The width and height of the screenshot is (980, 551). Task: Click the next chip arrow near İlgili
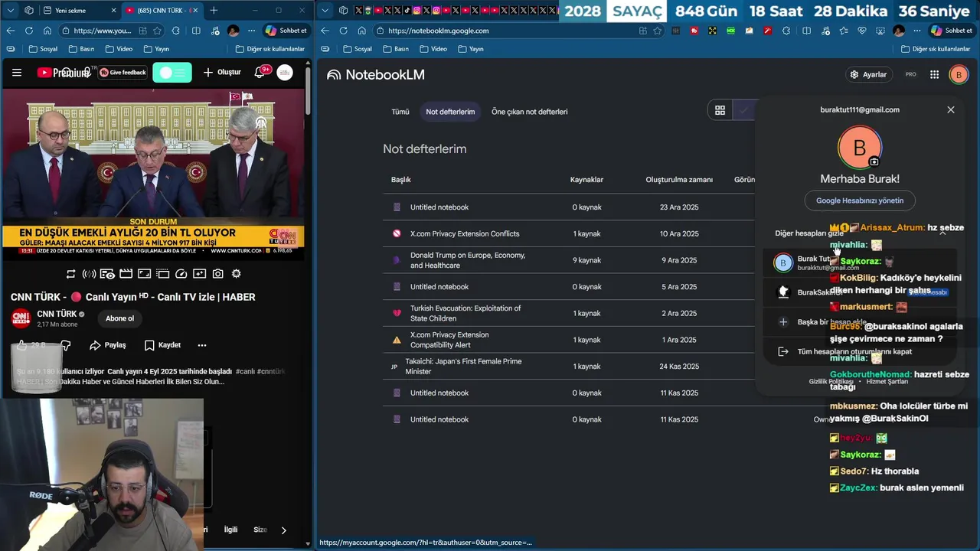tap(283, 530)
